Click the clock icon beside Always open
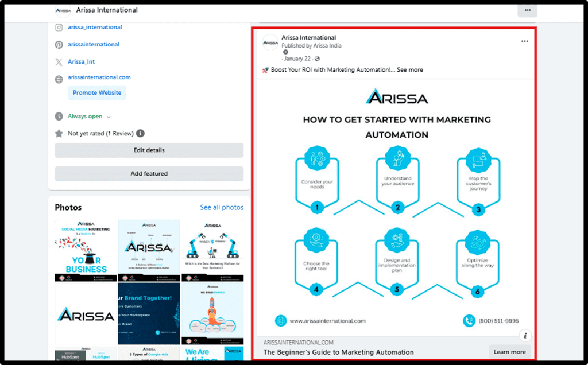Viewport: 588px width, 365px height. pyautogui.click(x=59, y=116)
